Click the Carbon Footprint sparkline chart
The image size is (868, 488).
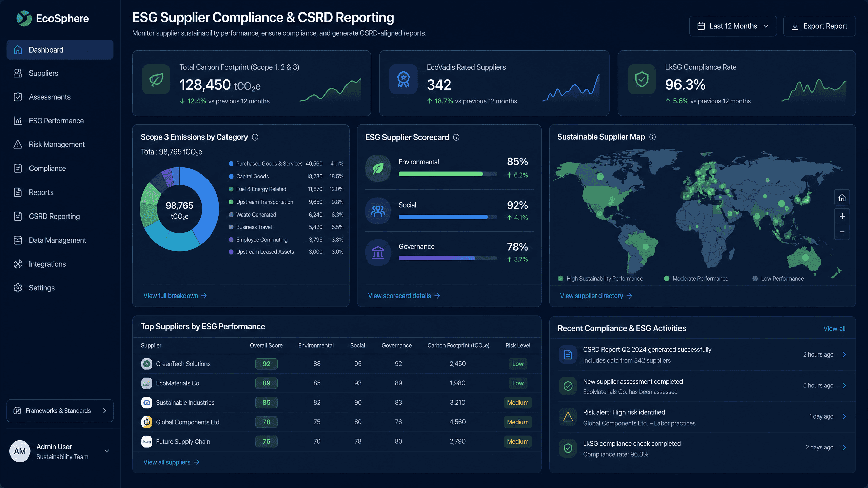pos(331,90)
